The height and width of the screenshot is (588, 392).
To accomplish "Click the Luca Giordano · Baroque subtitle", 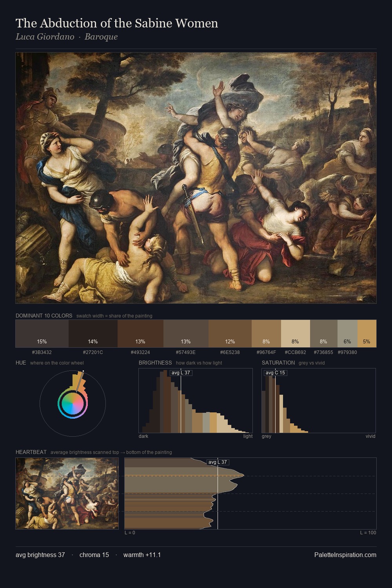I will (x=67, y=37).
